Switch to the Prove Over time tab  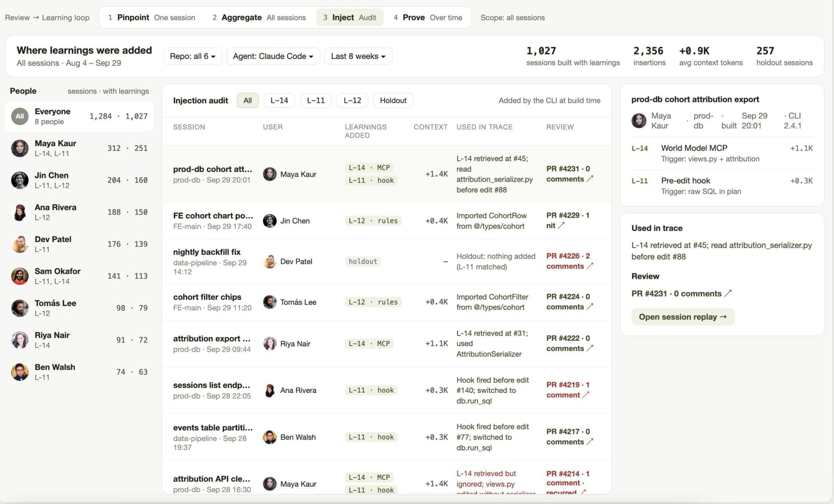click(428, 17)
